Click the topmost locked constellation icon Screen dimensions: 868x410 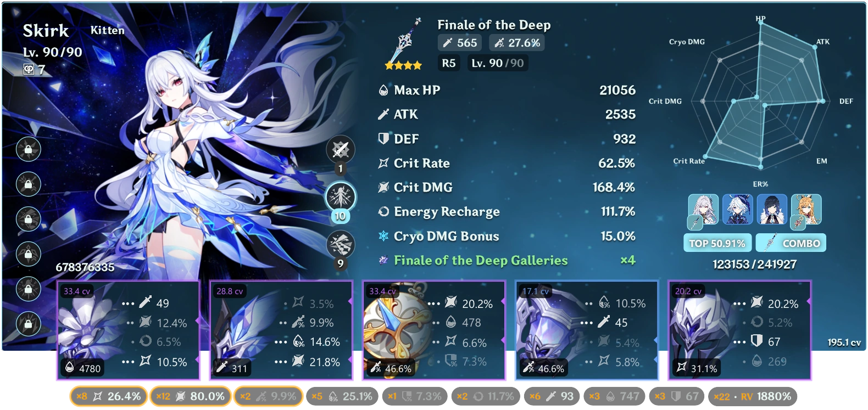pos(29,149)
